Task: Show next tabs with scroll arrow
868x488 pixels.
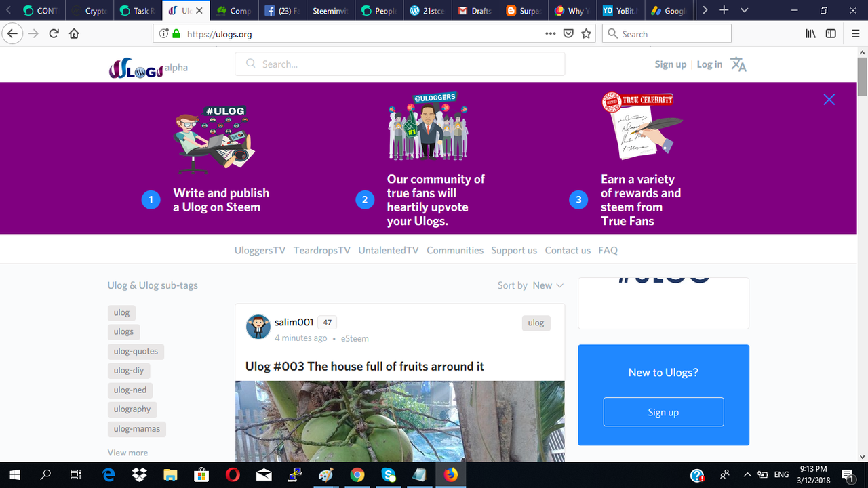Action: 705,10
